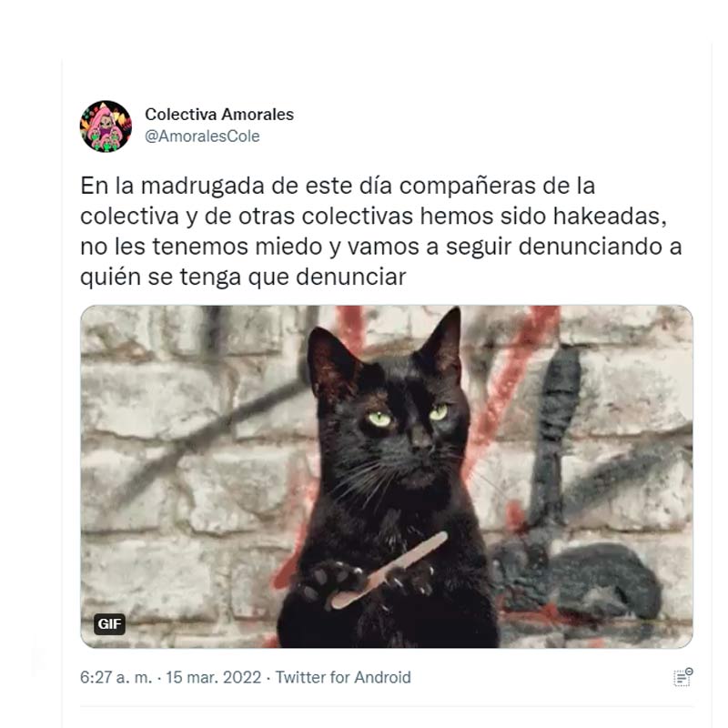Screen dimensions: 728x728
Task: Click the 6:27 a. m. timestamp
Action: click(x=116, y=677)
